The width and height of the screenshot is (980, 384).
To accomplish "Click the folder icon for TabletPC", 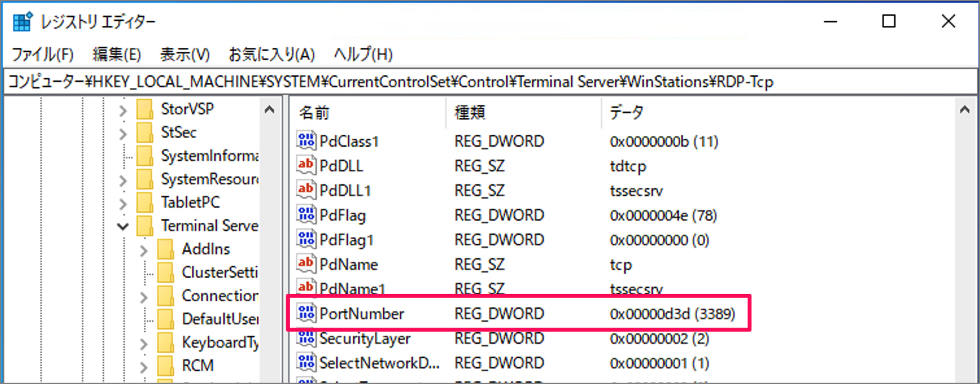I will click(x=145, y=202).
